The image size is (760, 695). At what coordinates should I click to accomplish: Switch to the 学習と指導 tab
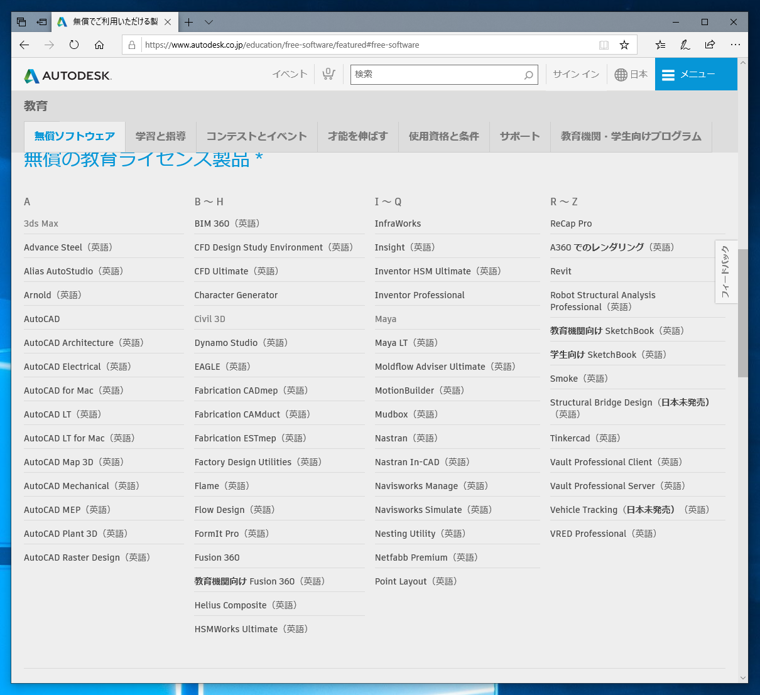click(x=160, y=136)
